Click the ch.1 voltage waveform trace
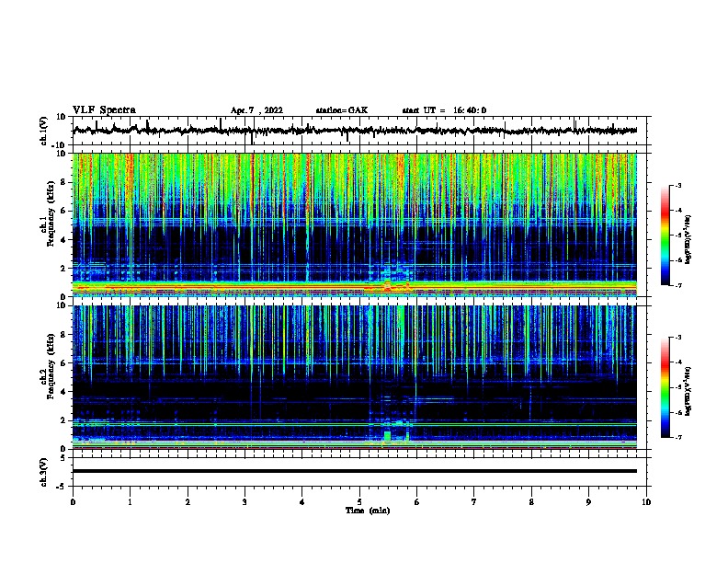The width and height of the screenshot is (728, 563). (355, 131)
